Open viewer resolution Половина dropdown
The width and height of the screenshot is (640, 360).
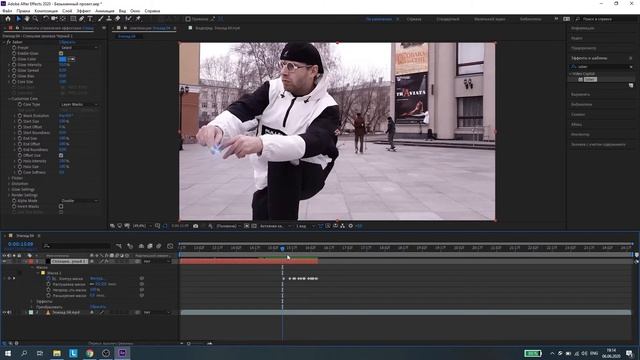point(229,226)
